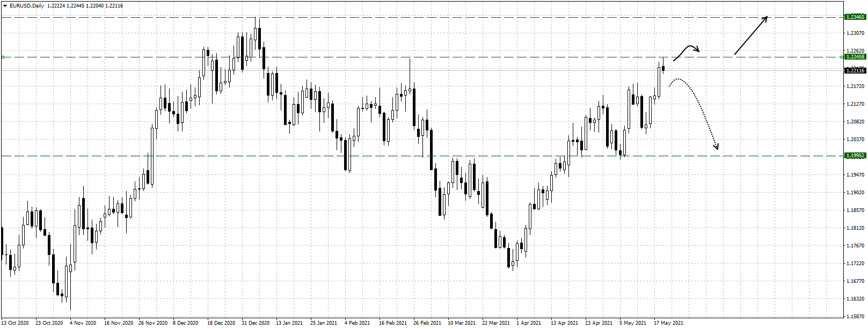Screen dimensions: 868x329
Task: Click the black current price label 1.22116
Action: pyautogui.click(x=855, y=70)
